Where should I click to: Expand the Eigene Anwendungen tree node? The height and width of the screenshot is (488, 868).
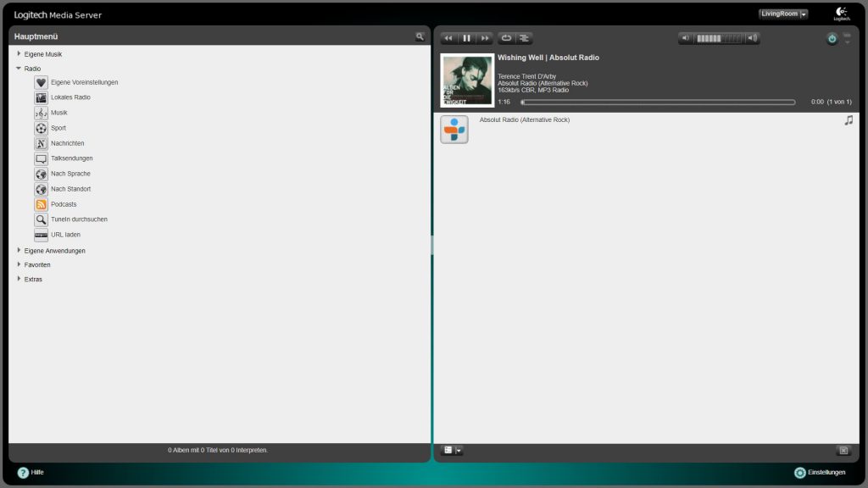[19, 250]
